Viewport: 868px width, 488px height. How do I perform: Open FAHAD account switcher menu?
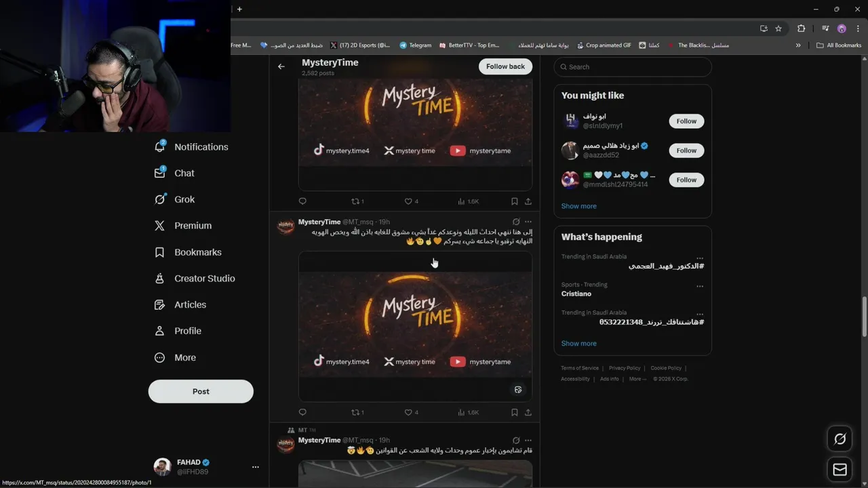pos(255,466)
